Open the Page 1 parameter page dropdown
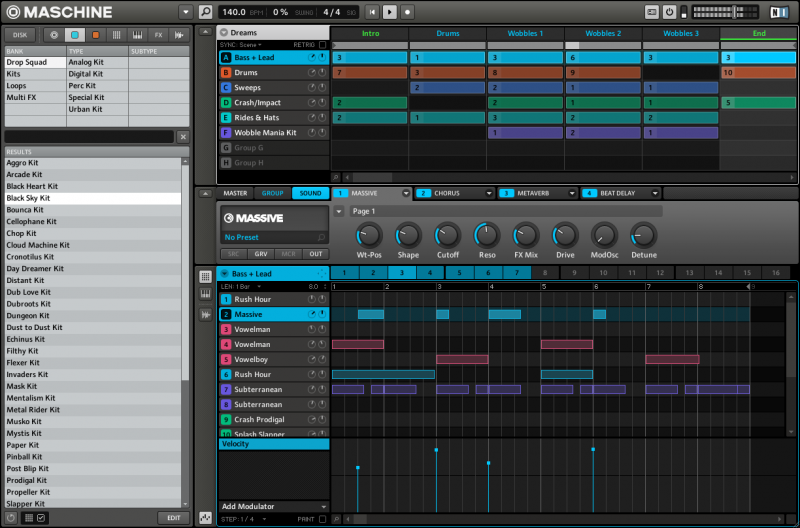 339,211
